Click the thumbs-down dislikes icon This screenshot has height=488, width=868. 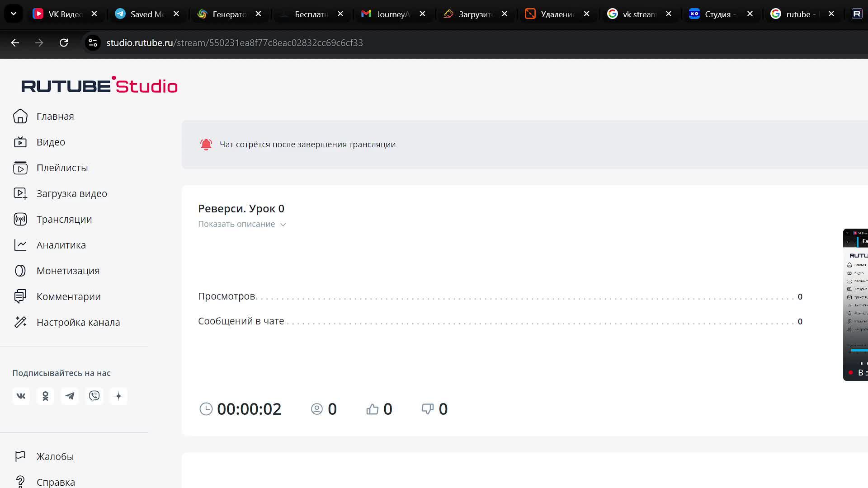coord(427,409)
